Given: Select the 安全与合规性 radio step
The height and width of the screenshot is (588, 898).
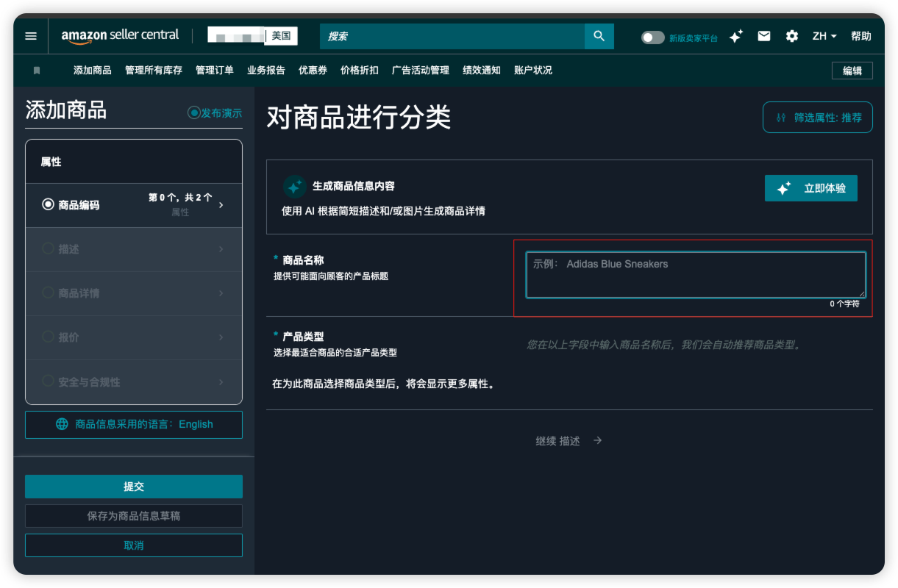Looking at the screenshot, I should 49,381.
